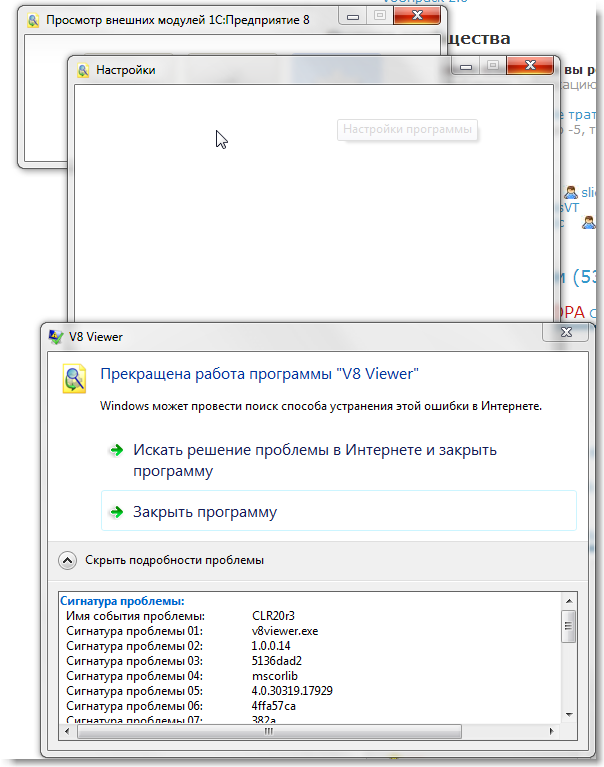The width and height of the screenshot is (604, 767).
Task: Click vertical scrollbar thumb in problem details
Action: pos(568,626)
